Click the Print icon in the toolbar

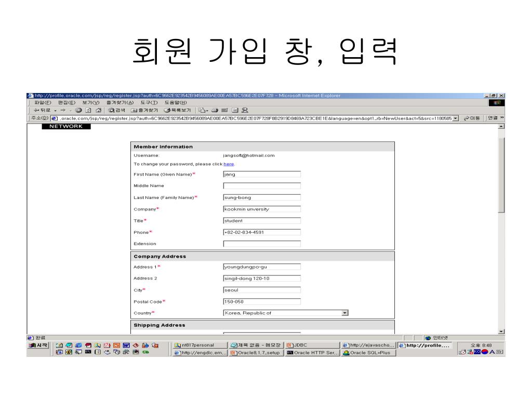(215, 110)
